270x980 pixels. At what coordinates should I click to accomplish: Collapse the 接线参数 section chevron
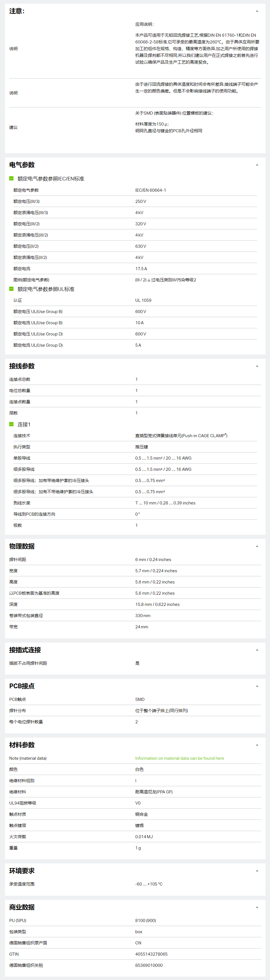pyautogui.click(x=257, y=366)
